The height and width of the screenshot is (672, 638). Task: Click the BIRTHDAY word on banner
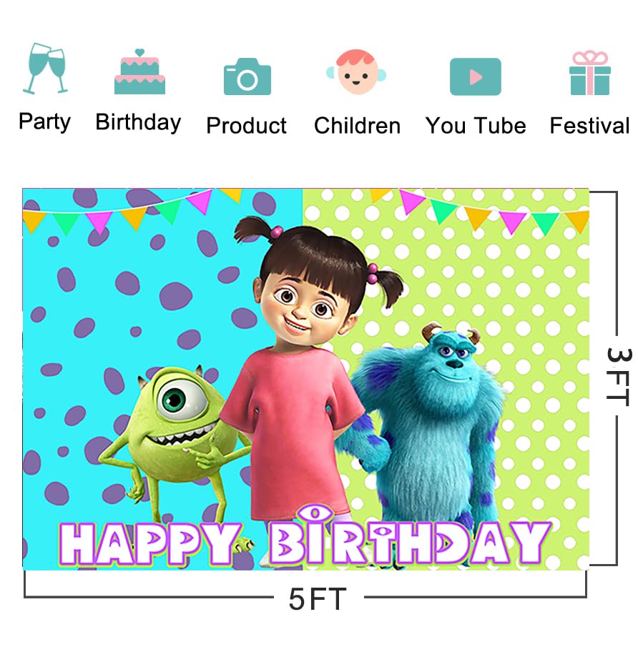[409, 540]
